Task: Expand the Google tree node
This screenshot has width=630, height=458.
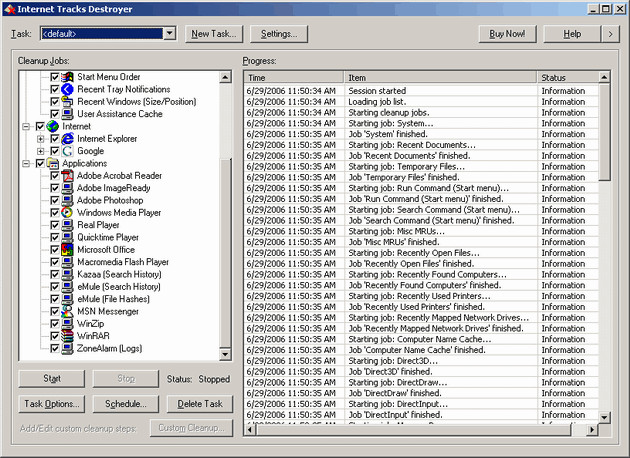Action: (41, 151)
